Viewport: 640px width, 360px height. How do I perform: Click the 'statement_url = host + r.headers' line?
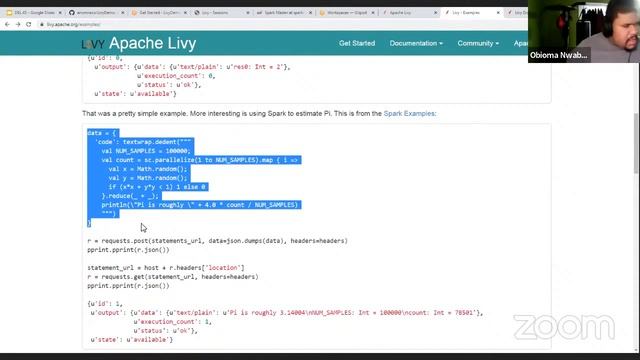point(166,268)
